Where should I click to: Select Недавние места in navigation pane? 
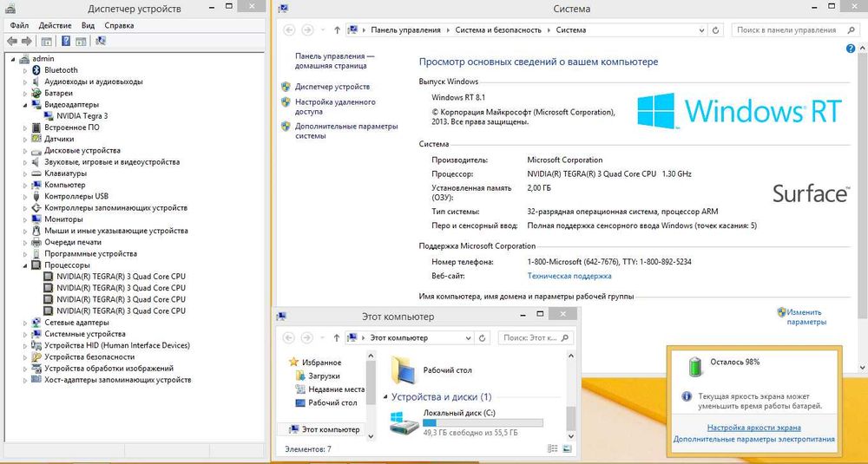(330, 389)
